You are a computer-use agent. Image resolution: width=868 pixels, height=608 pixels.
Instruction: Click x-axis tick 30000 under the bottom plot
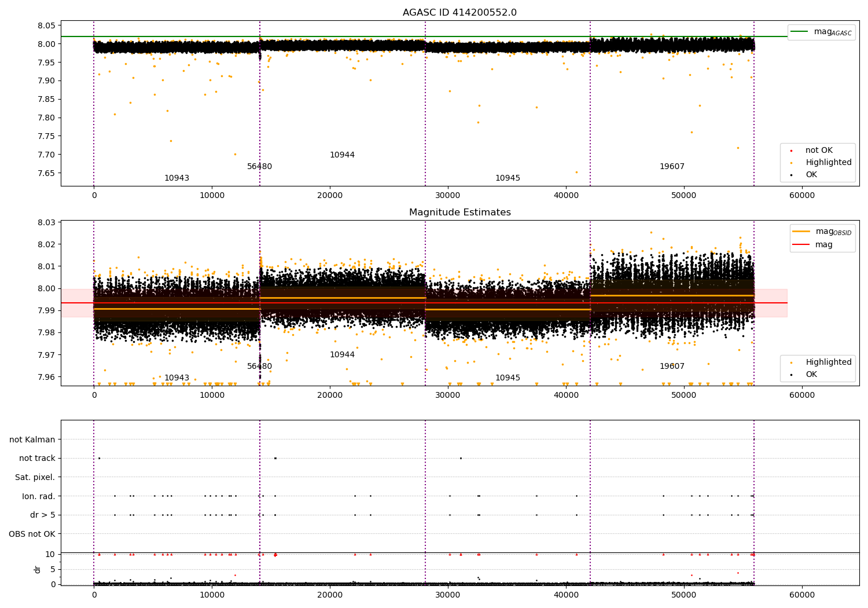[x=448, y=595]
